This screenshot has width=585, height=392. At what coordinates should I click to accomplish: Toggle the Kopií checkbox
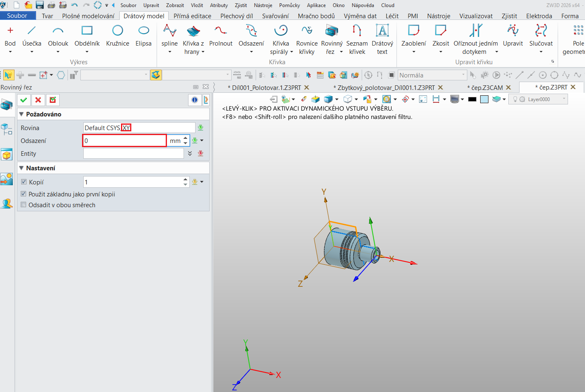[x=24, y=182]
